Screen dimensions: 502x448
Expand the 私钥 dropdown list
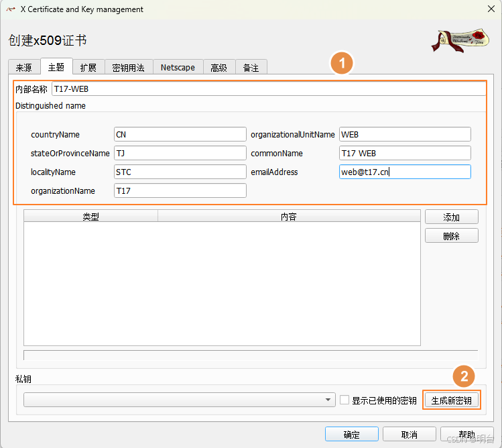click(180, 400)
